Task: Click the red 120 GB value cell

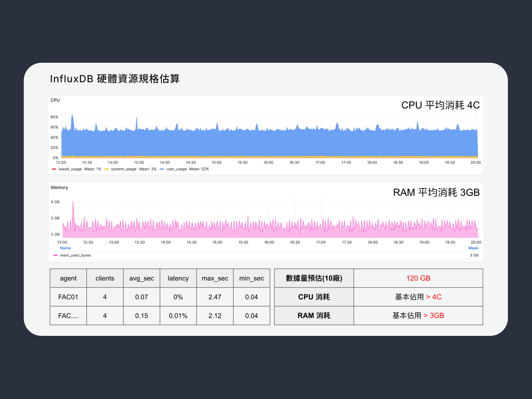Action: pyautogui.click(x=418, y=278)
